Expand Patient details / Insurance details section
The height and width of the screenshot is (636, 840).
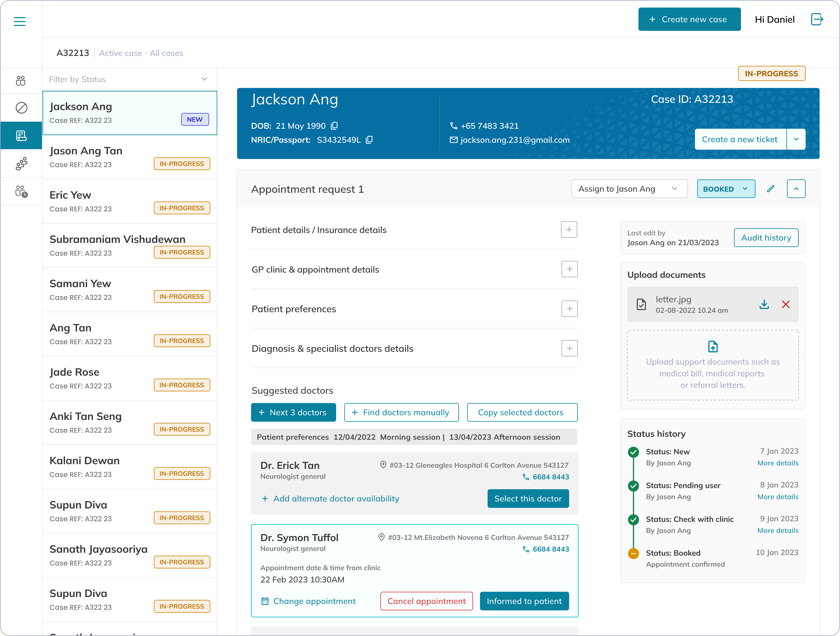[x=569, y=230]
